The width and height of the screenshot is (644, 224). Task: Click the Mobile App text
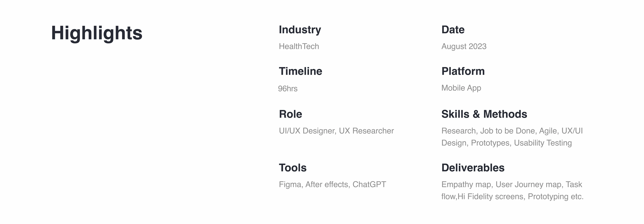click(461, 88)
